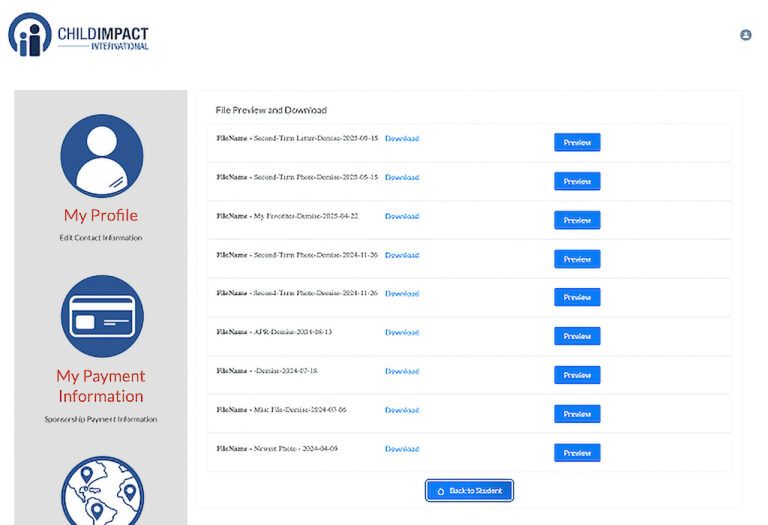Open the My Payment Information text link
The image size is (768, 525).
click(101, 386)
